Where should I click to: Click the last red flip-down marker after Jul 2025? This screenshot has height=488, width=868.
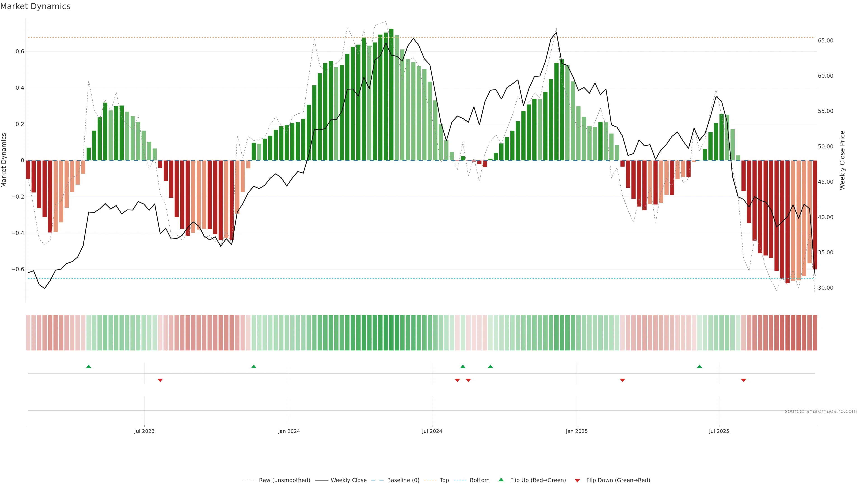(743, 380)
